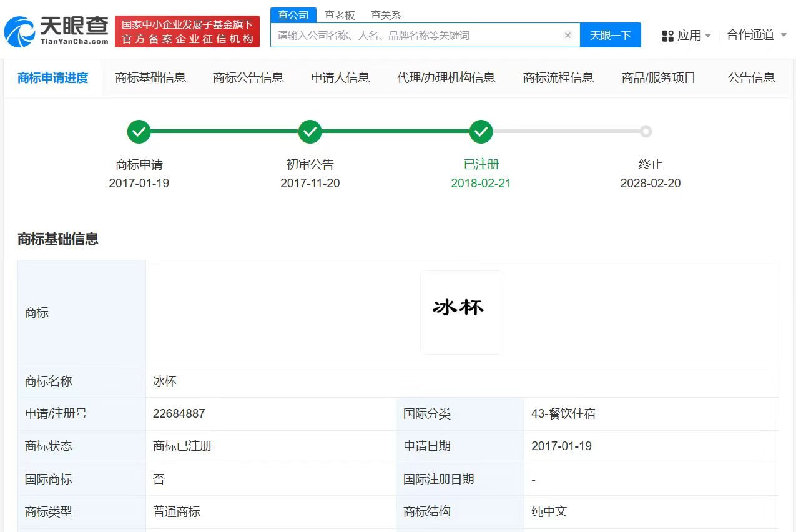Switch to the 查关系 search tab
Viewport: 796px width, 532px height.
point(385,14)
